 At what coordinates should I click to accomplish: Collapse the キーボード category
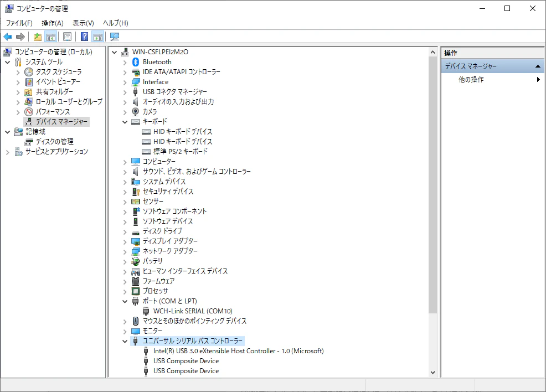[x=125, y=122]
